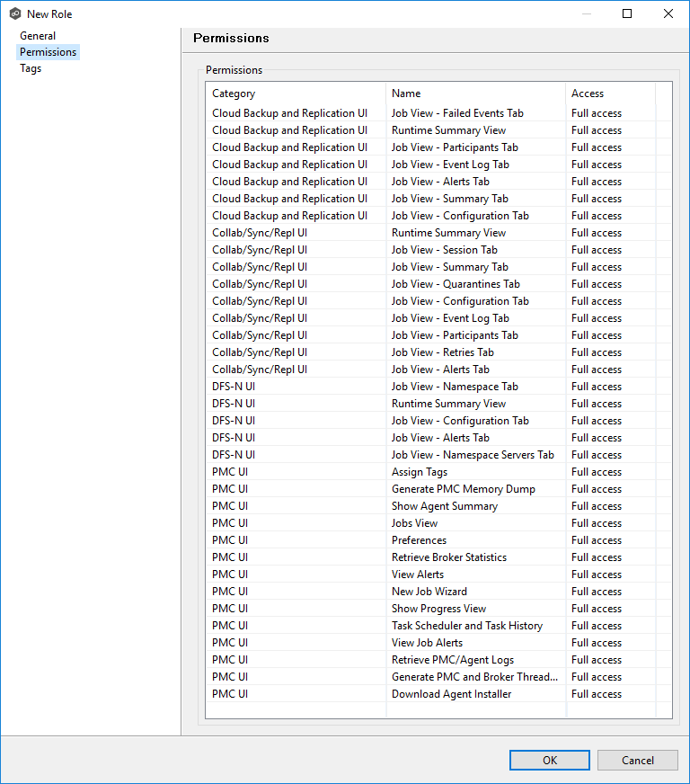Viewport: 690px width, 784px height.
Task: Click the Access column header
Action: [x=588, y=94]
